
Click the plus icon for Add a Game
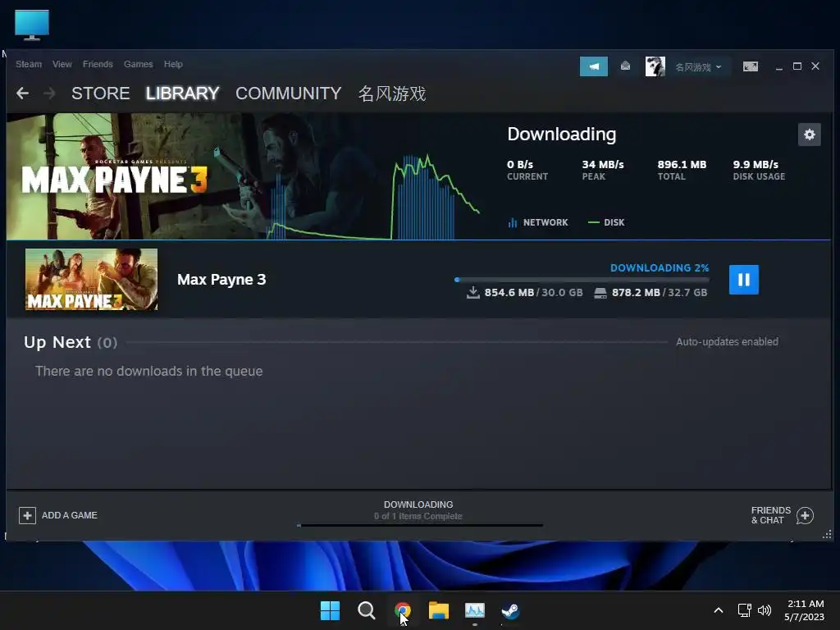pos(27,515)
